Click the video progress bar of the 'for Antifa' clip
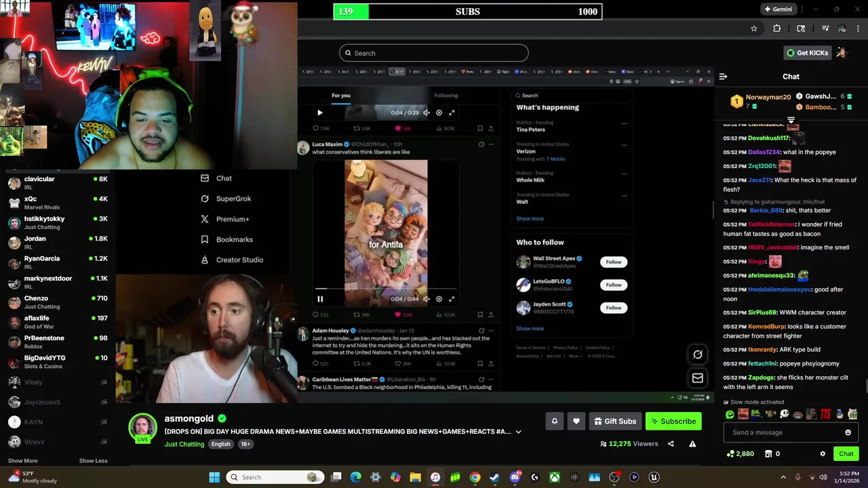 coord(386,289)
